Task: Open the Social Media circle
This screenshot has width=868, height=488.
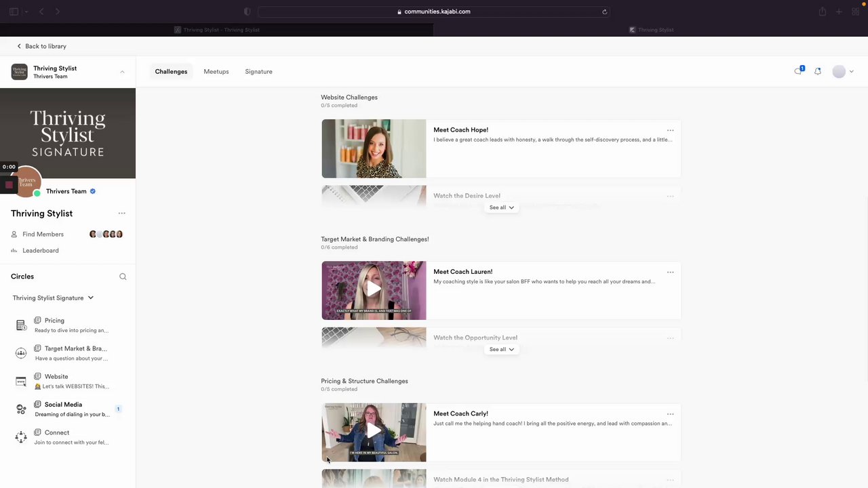Action: point(68,409)
